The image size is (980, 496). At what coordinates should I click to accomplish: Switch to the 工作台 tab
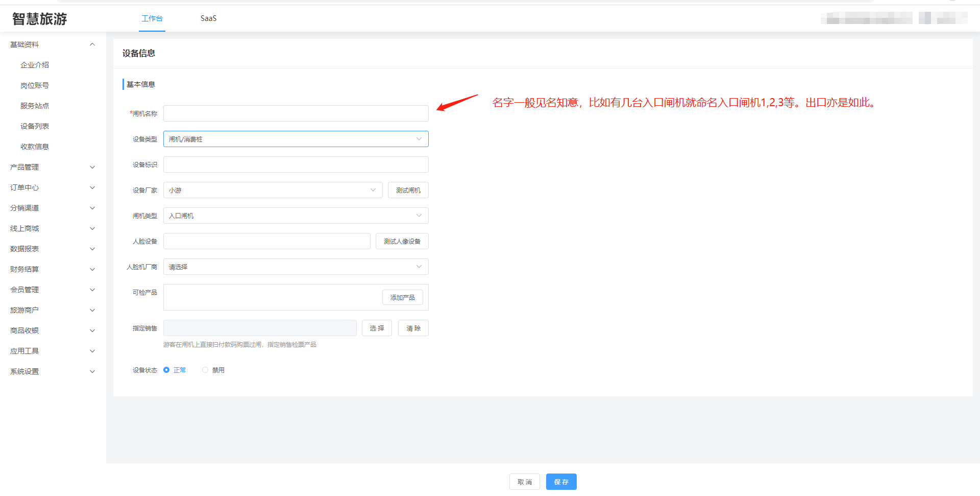[152, 18]
